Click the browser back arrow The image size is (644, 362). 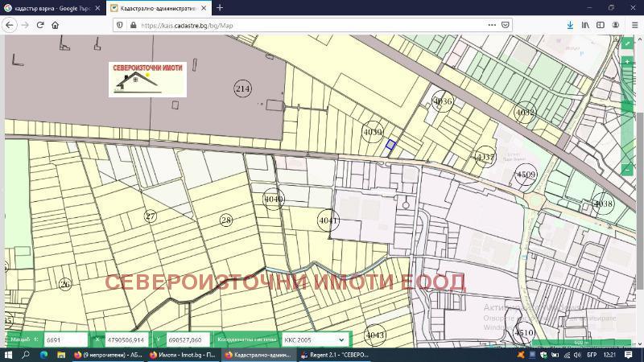[10, 25]
